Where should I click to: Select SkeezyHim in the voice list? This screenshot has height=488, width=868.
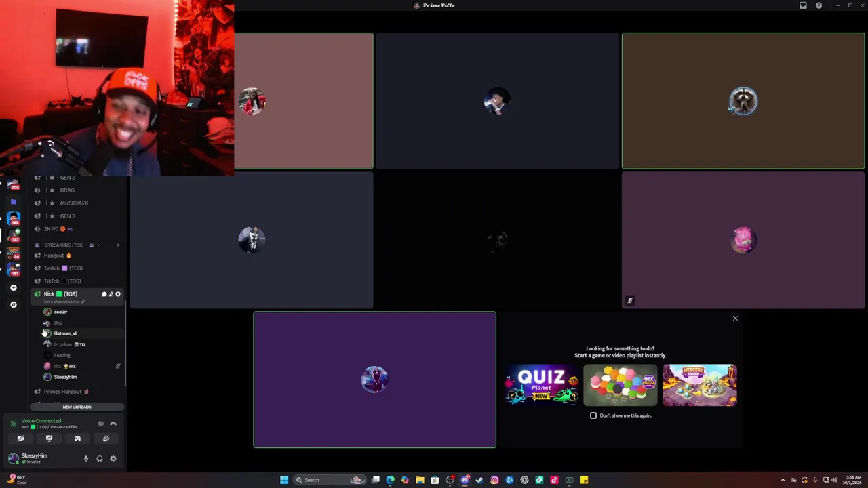point(82,377)
